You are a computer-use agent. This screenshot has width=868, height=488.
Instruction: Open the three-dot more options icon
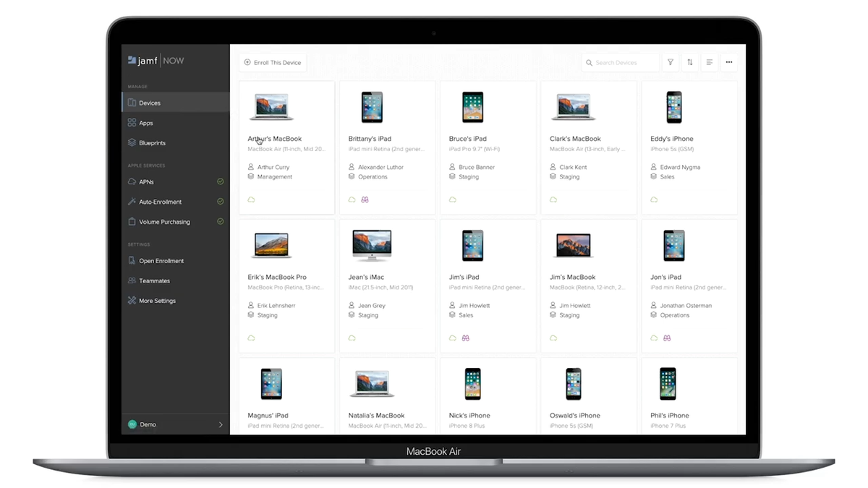pos(728,62)
